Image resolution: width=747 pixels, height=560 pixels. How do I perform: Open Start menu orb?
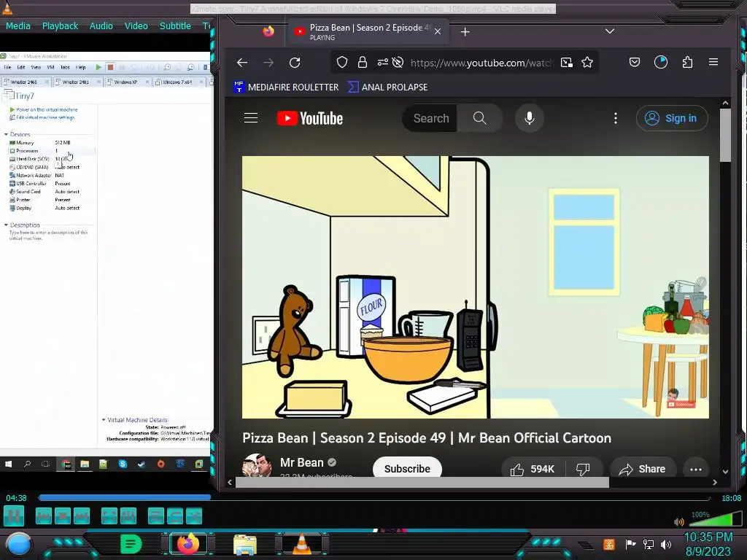click(18, 544)
